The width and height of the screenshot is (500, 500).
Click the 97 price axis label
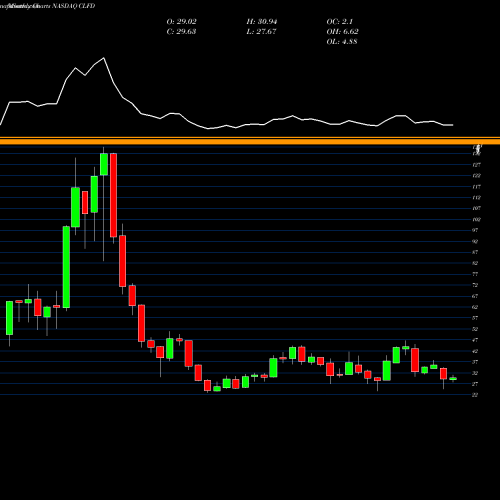coord(475,230)
